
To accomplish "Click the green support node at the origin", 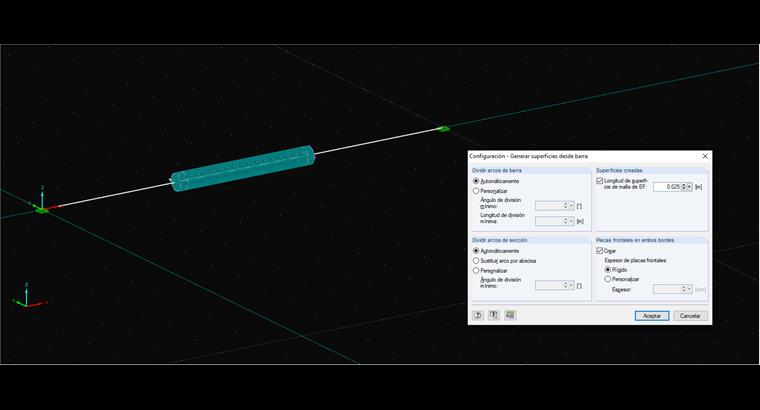I will 42,210.
